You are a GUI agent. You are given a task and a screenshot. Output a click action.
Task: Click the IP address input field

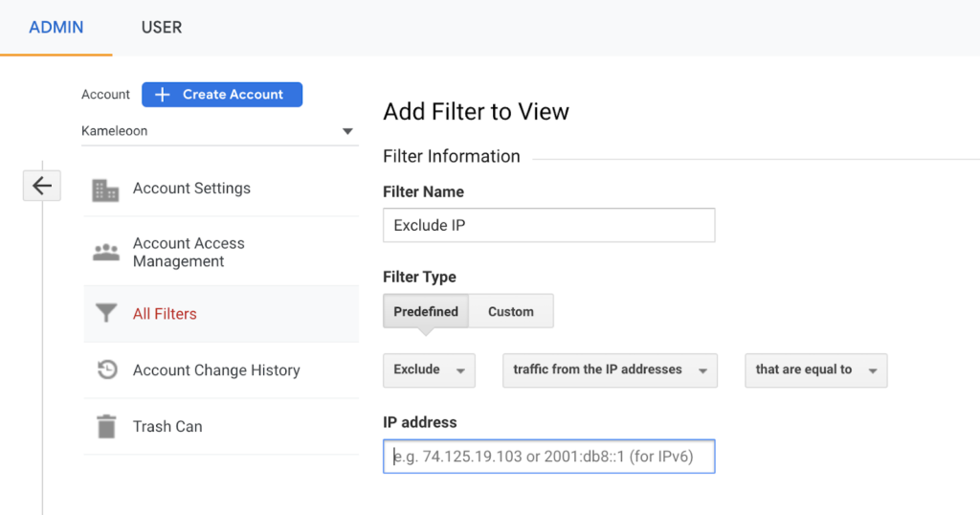tap(548, 457)
